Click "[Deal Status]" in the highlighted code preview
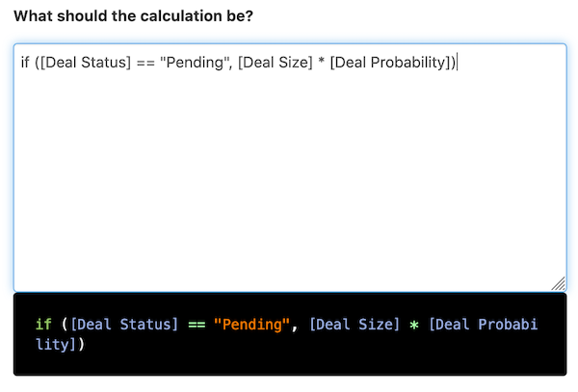578x392 pixels. pyautogui.click(x=125, y=325)
